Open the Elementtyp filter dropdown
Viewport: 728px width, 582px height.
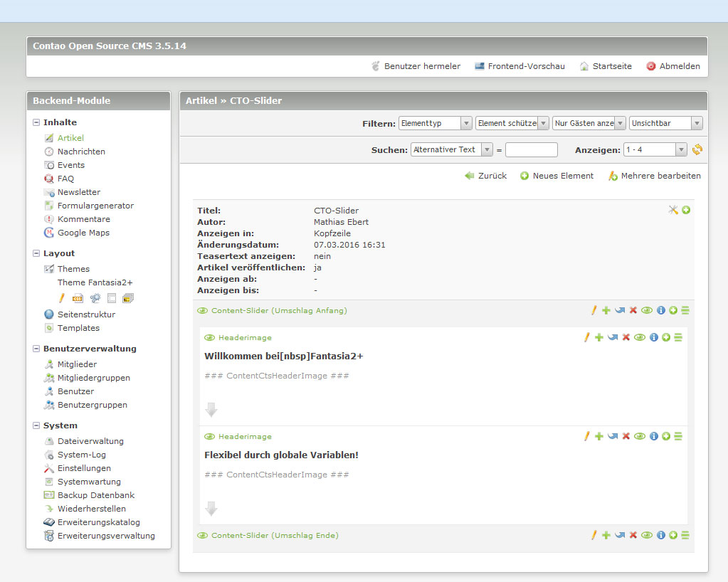pos(435,123)
